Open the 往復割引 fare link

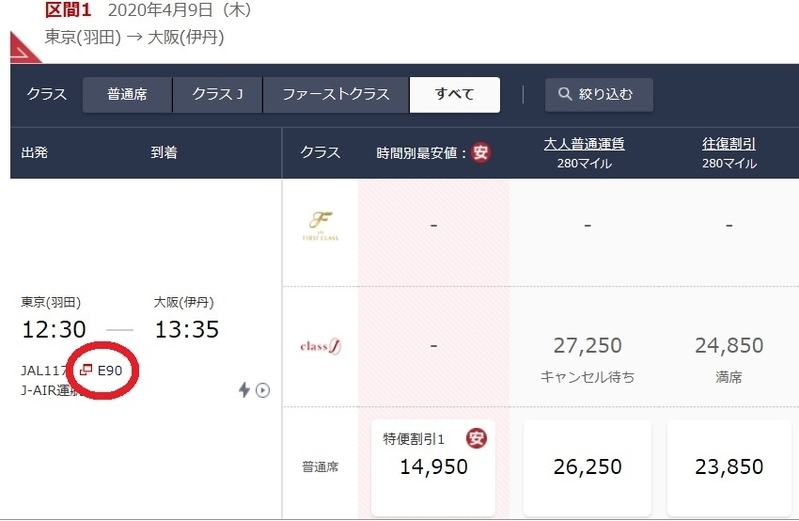click(x=729, y=144)
